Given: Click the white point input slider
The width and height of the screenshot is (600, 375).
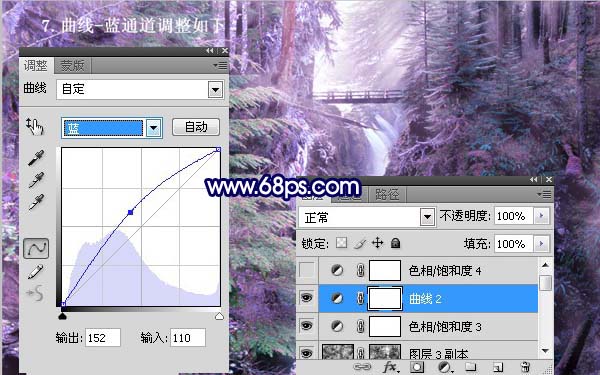Looking at the screenshot, I should click(219, 316).
